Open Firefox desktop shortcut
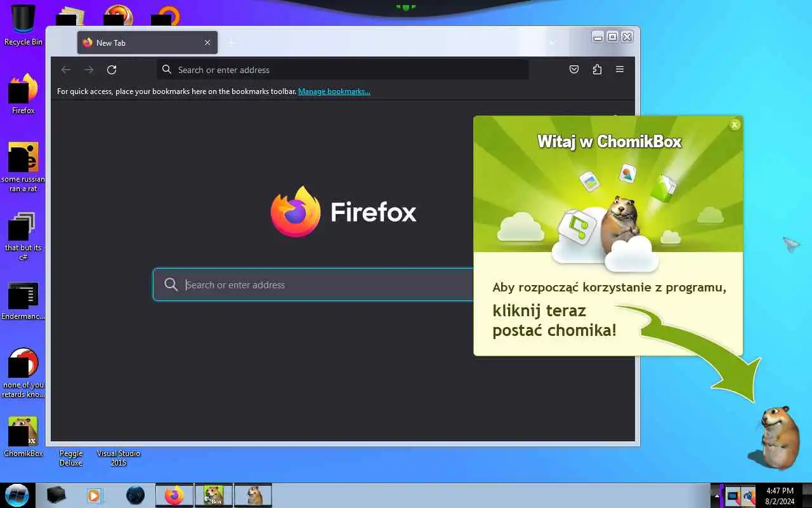 pos(23,94)
